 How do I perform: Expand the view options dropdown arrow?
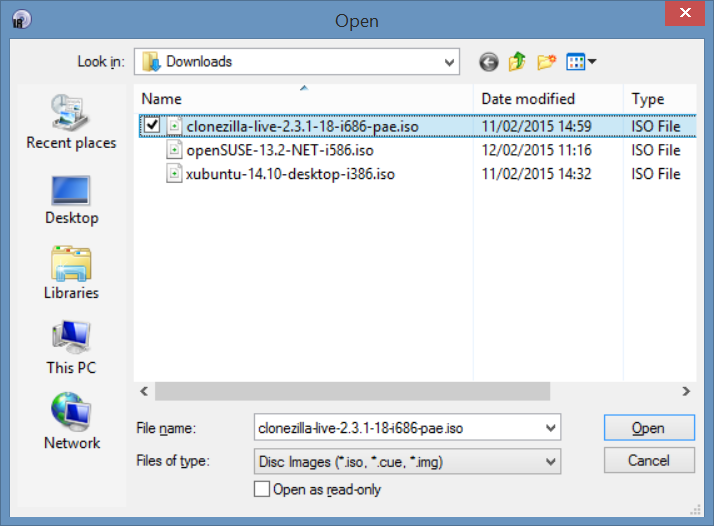coord(592,61)
